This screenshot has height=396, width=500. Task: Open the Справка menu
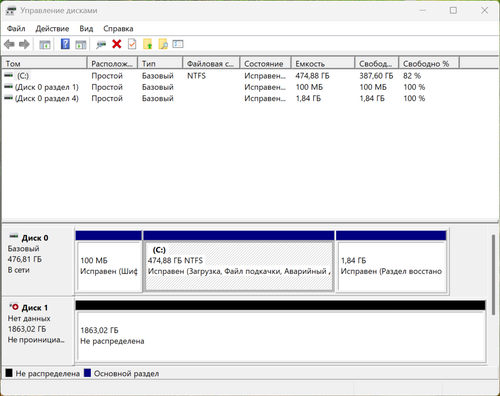118,29
